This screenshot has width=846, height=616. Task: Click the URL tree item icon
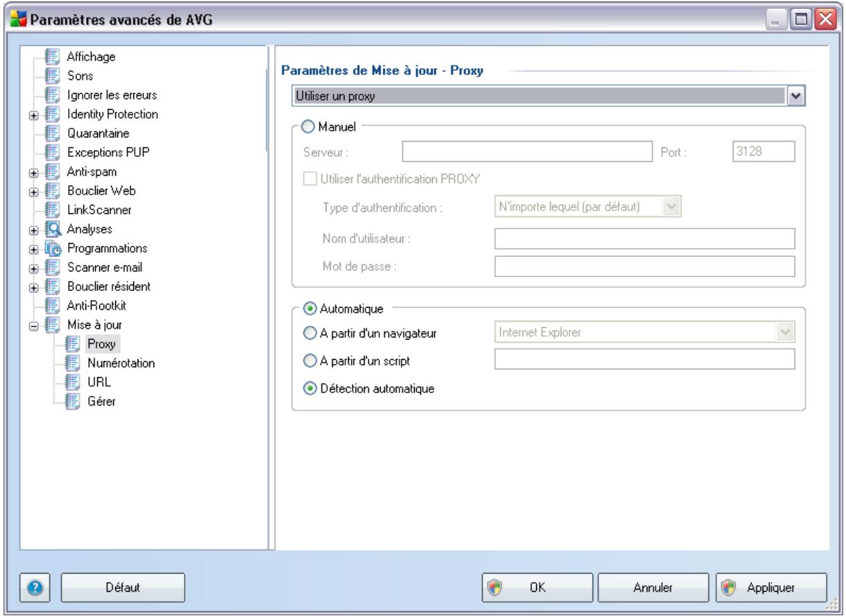[74, 381]
